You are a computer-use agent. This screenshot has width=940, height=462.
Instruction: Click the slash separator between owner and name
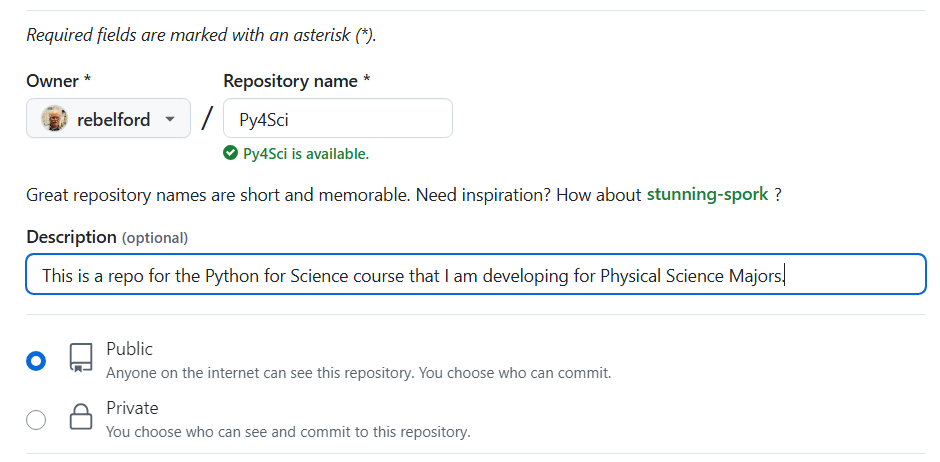(207, 118)
